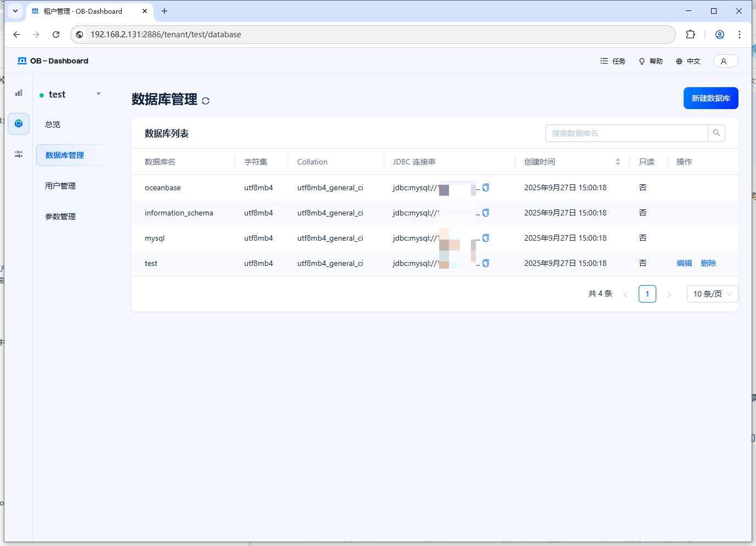This screenshot has height=546, width=756.
Task: Open 参数管理 menu item
Action: 60,217
